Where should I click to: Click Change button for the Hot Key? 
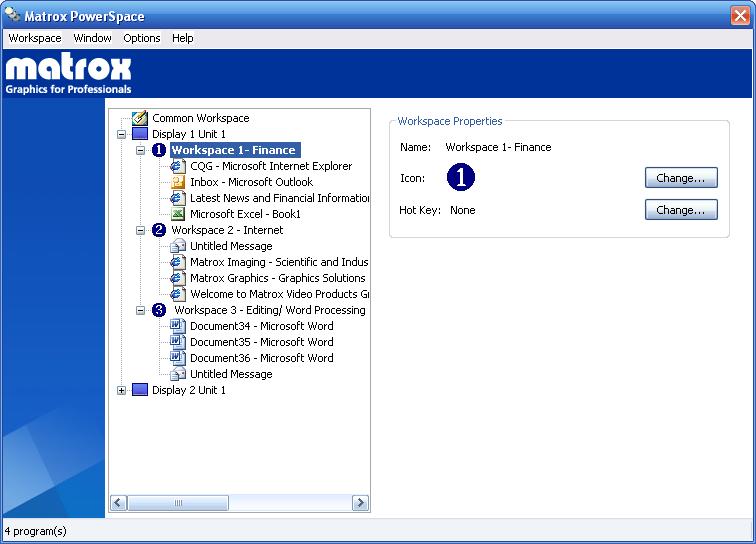click(681, 210)
